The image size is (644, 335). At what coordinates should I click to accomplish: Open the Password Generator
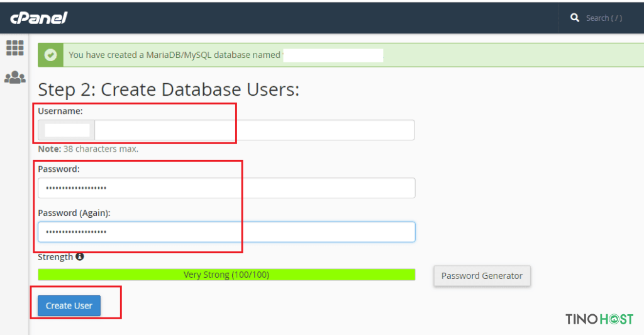[482, 276]
